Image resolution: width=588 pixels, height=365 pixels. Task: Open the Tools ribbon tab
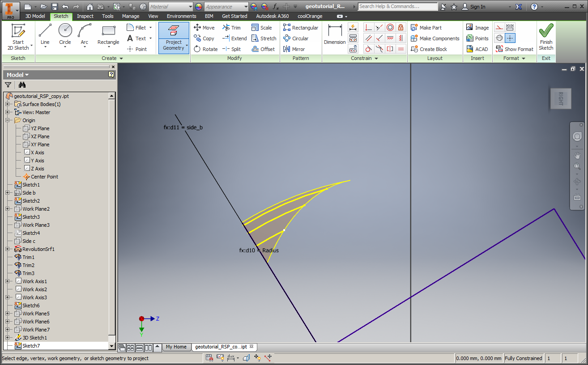tap(108, 16)
